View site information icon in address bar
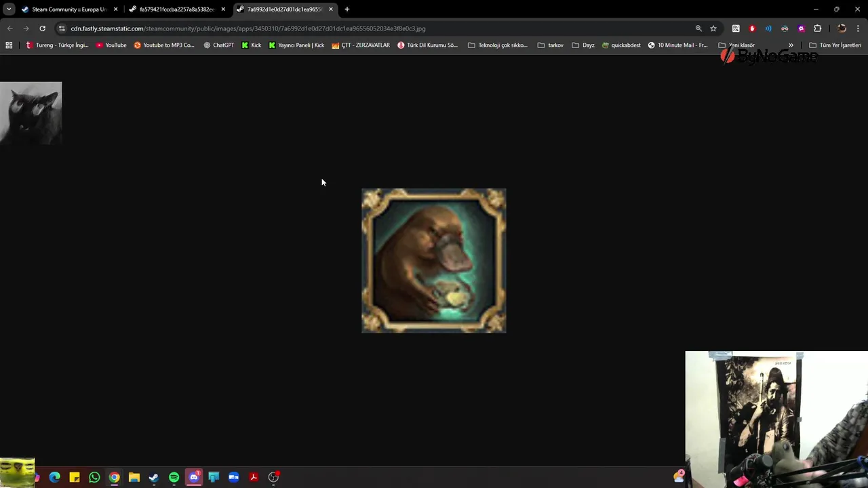Image resolution: width=868 pixels, height=488 pixels. tap(62, 28)
